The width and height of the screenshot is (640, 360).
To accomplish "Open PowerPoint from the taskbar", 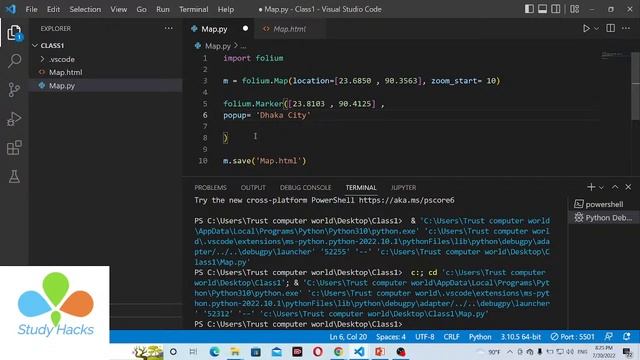I will tap(380, 351).
